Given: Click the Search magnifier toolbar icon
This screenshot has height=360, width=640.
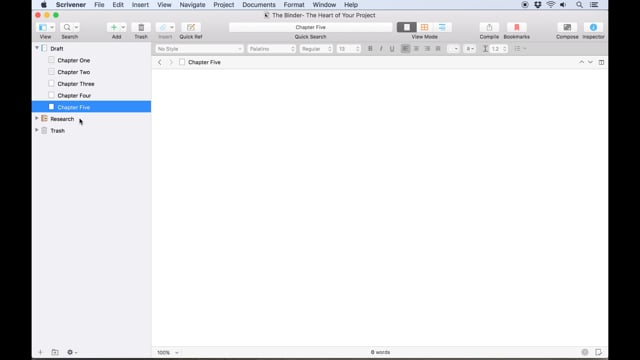Looking at the screenshot, I should point(67,27).
